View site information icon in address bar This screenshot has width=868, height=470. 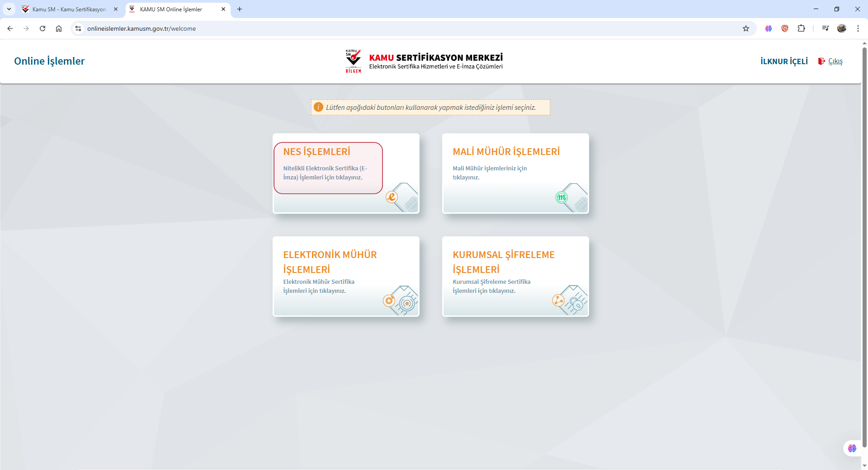click(x=78, y=28)
